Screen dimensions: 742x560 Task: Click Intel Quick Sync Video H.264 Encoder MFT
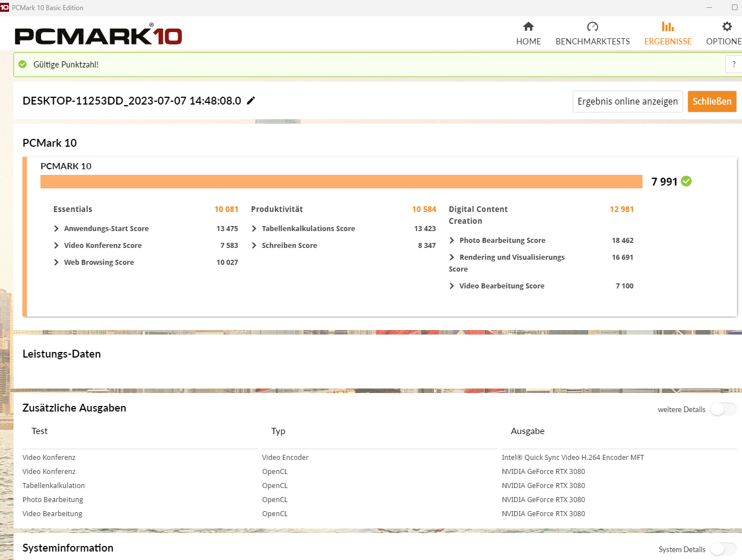573,457
